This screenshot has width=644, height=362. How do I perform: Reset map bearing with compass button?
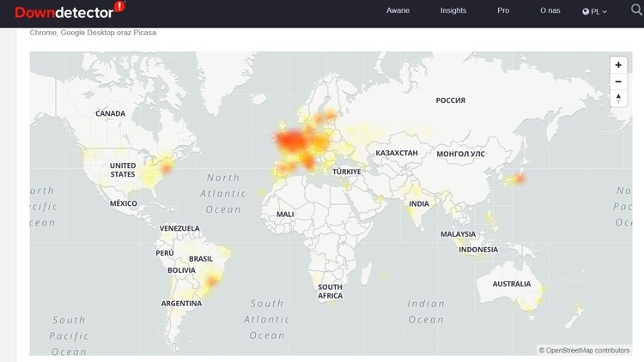pos(618,99)
